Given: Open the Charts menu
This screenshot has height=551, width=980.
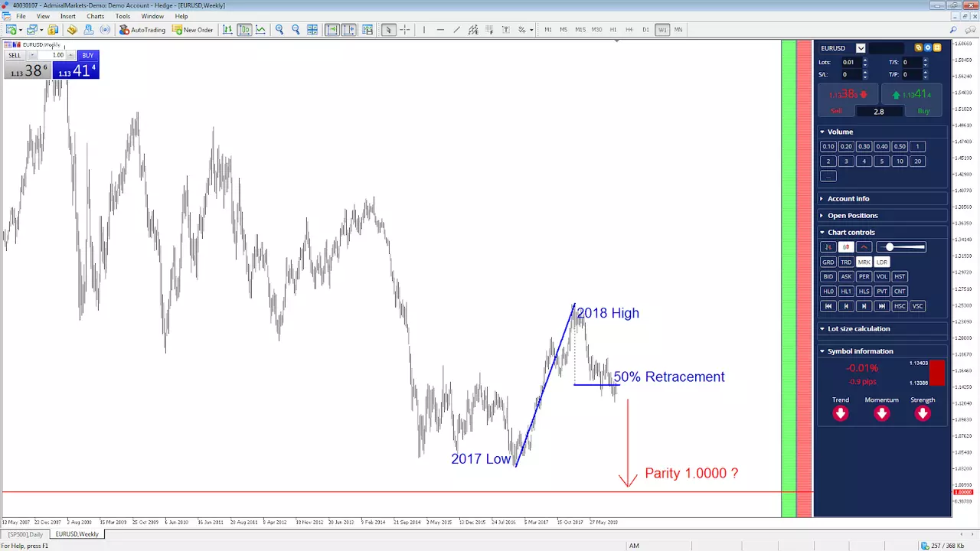Looking at the screenshot, I should pos(95,16).
